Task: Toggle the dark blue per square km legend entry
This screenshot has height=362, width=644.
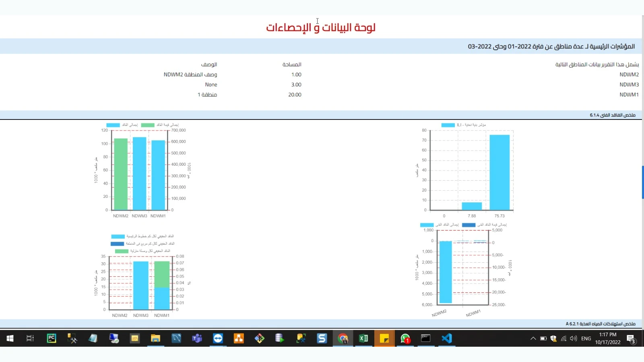Action: tap(142, 244)
